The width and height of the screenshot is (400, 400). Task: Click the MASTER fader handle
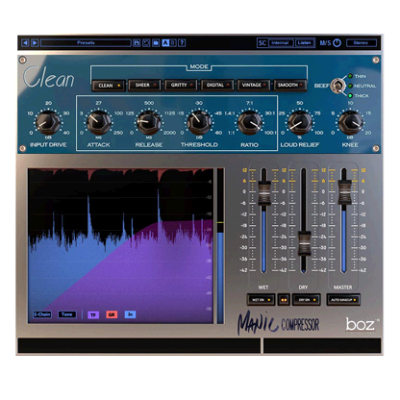pyautogui.click(x=344, y=193)
